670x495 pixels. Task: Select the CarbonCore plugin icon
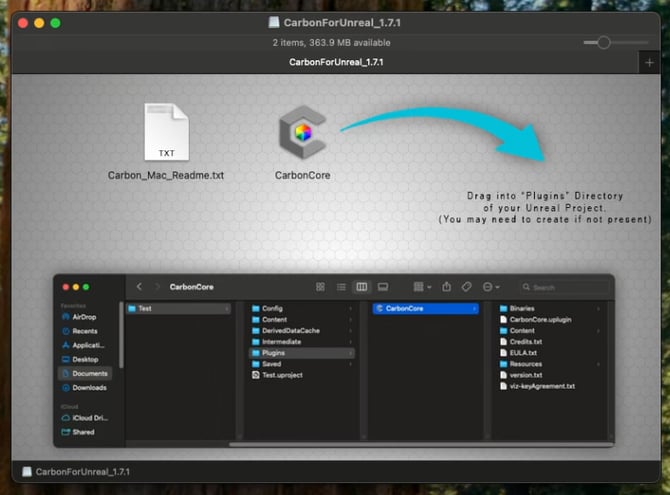click(x=303, y=133)
